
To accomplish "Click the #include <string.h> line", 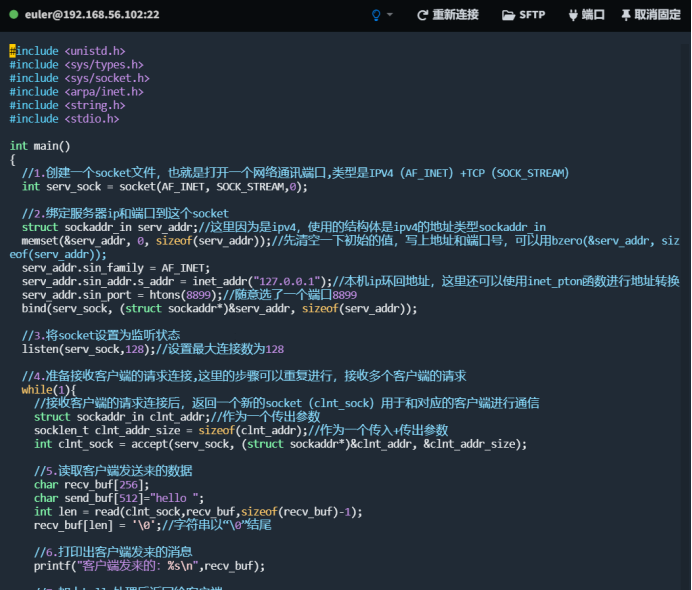I will (68, 105).
